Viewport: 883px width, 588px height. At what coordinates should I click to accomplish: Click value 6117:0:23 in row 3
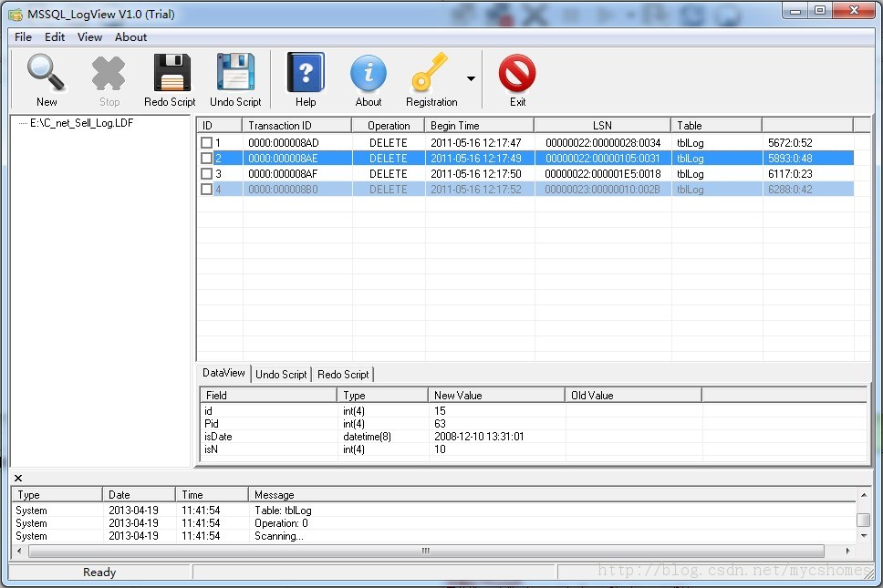790,174
